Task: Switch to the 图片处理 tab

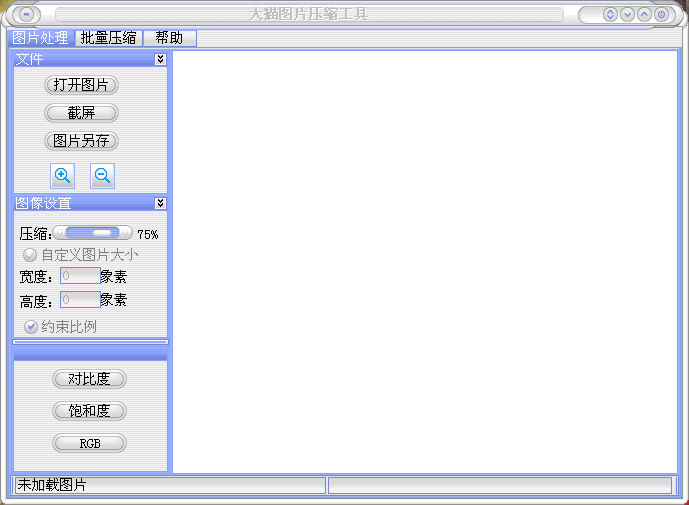Action: click(x=40, y=38)
